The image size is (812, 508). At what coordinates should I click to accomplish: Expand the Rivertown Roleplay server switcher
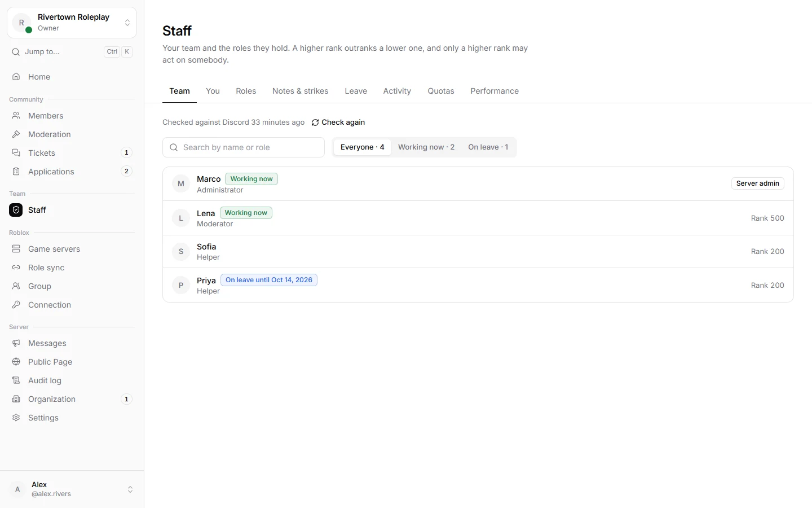pyautogui.click(x=72, y=23)
